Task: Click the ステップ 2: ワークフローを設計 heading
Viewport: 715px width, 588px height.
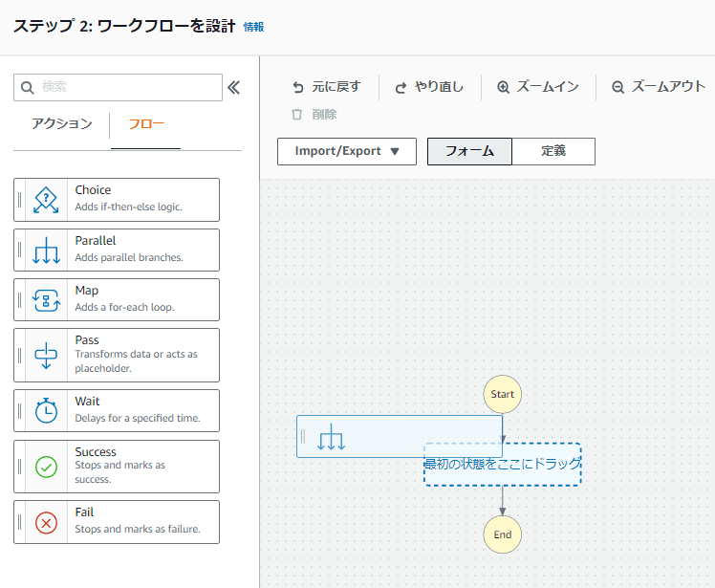Action: click(x=124, y=26)
